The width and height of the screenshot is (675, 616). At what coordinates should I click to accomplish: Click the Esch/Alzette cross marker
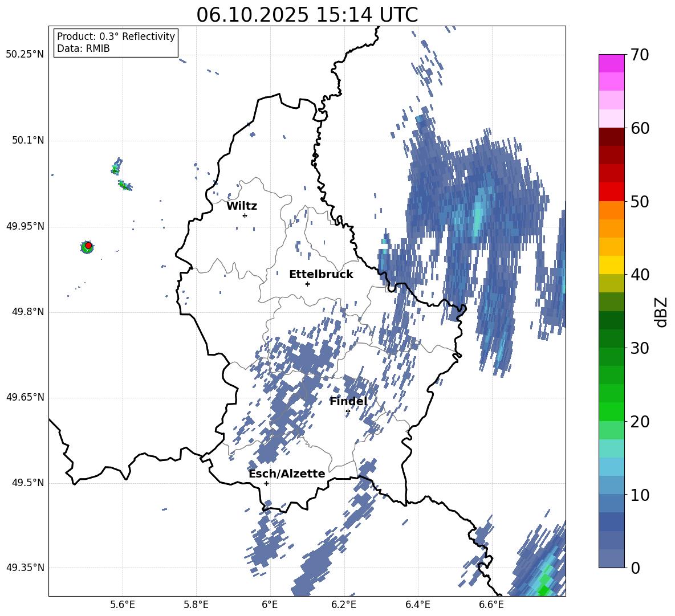(x=266, y=483)
